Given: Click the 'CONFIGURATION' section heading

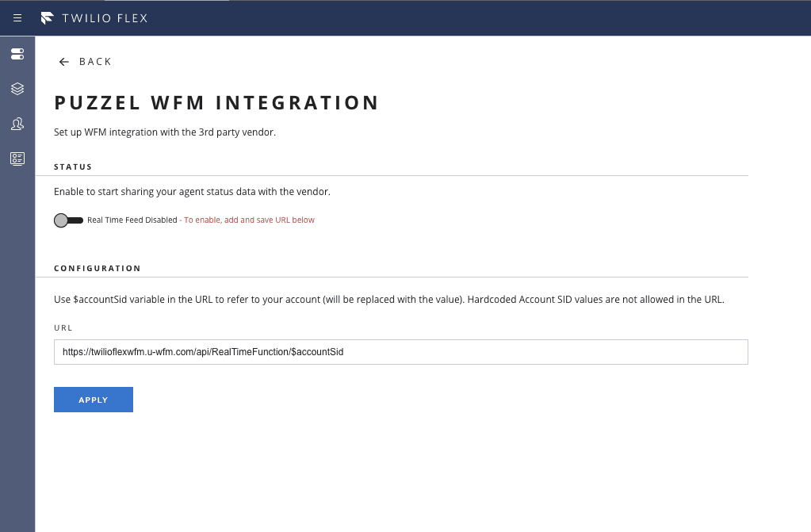Looking at the screenshot, I should click(x=98, y=268).
